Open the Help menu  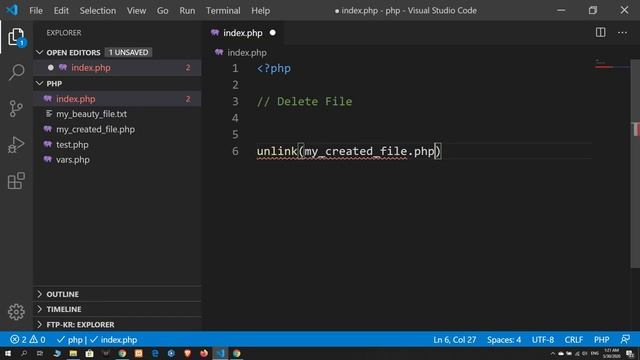click(260, 11)
